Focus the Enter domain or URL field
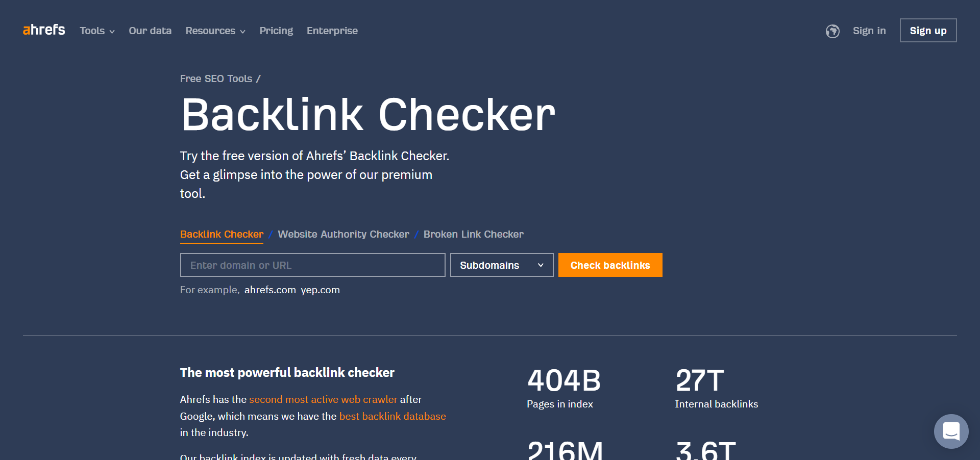 (313, 265)
